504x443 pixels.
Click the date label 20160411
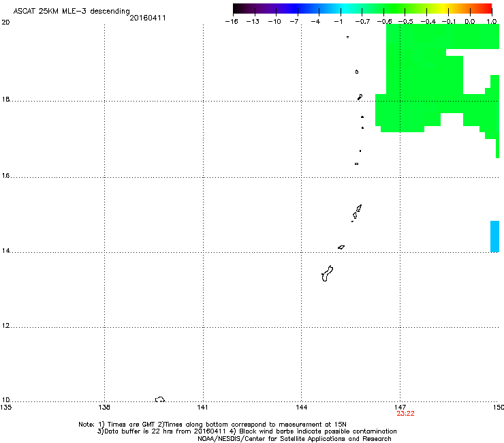[148, 18]
